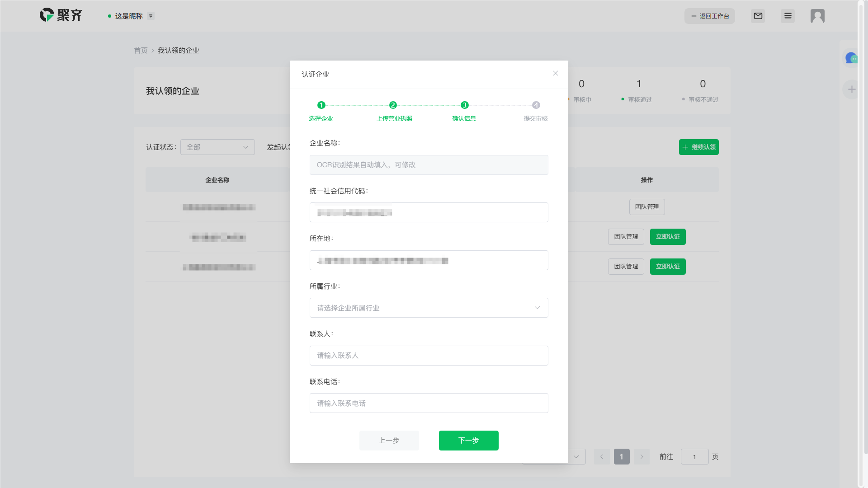
Task: Select step 3 确认信息
Action: (x=464, y=111)
